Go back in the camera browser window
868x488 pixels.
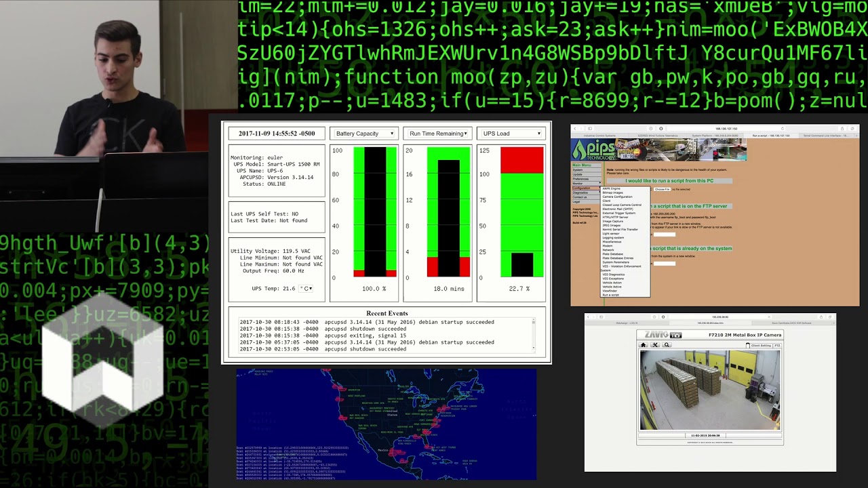(589, 317)
